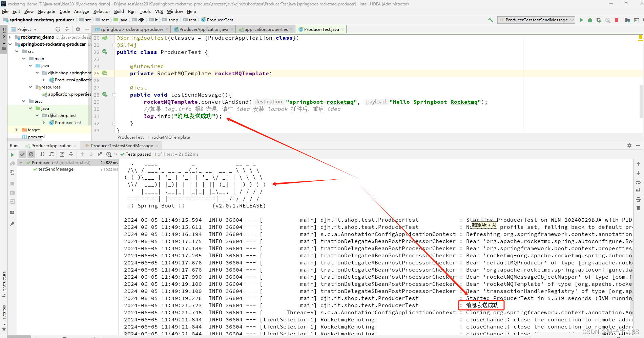Pin the Run tab with the pin icon
644x338 pixels.
coord(12,224)
